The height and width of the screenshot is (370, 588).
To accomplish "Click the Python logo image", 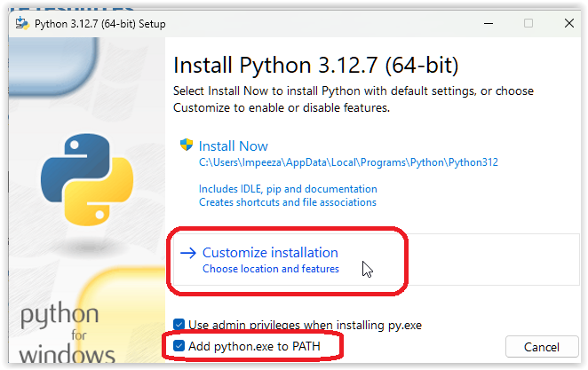I will 87,180.
